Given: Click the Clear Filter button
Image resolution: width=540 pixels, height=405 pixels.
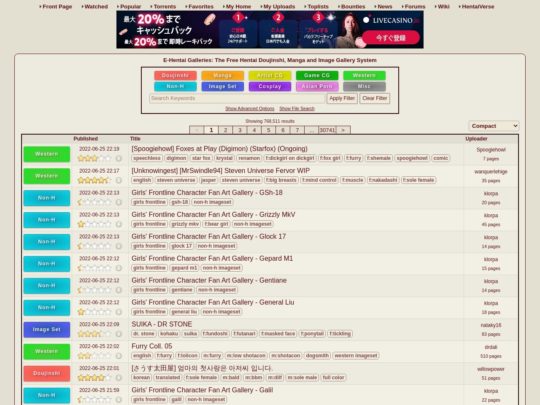Looking at the screenshot, I should 375,98.
